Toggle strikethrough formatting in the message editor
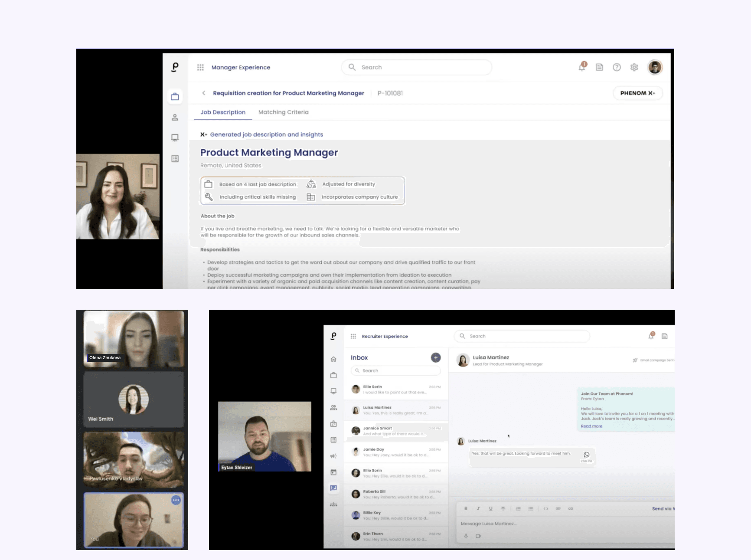 [503, 508]
